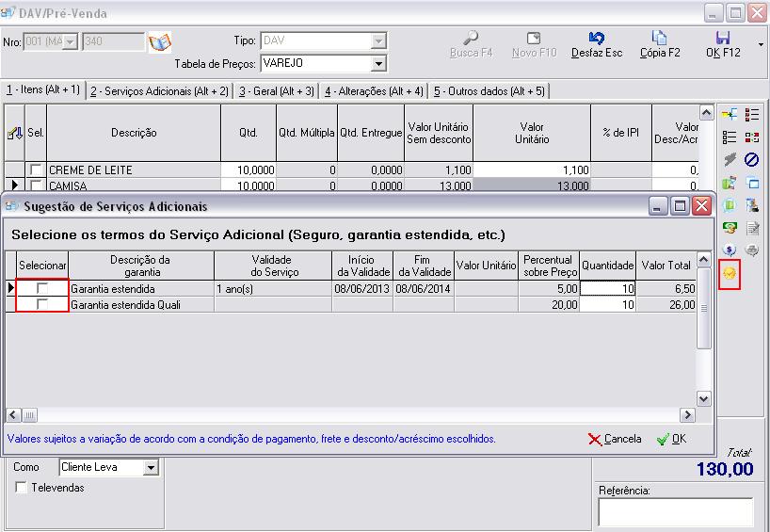Click the blue dollar coin icon

point(729,250)
